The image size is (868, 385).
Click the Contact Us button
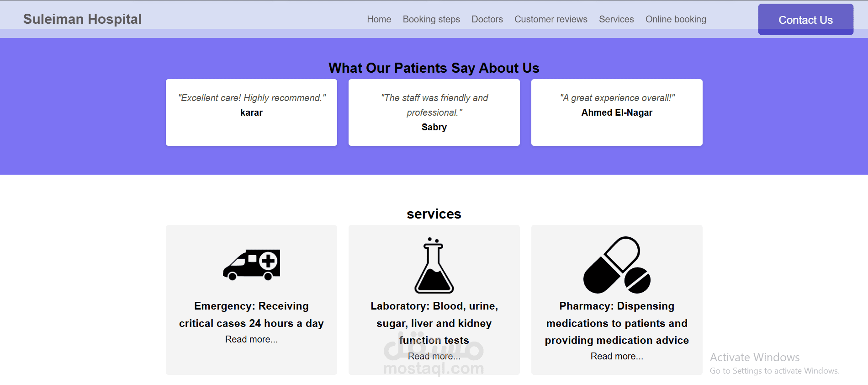[806, 20]
